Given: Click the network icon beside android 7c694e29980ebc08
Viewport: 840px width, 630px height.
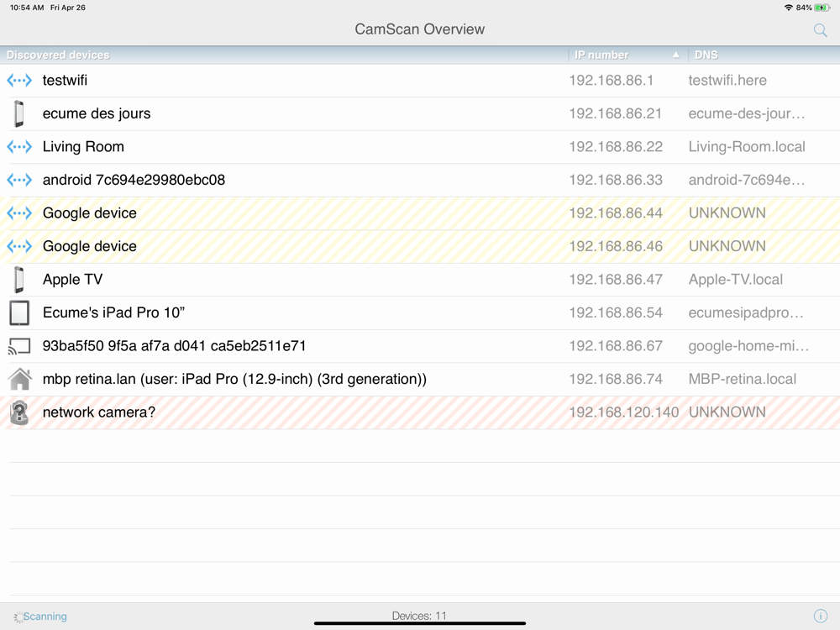Looking at the screenshot, I should click(x=19, y=180).
